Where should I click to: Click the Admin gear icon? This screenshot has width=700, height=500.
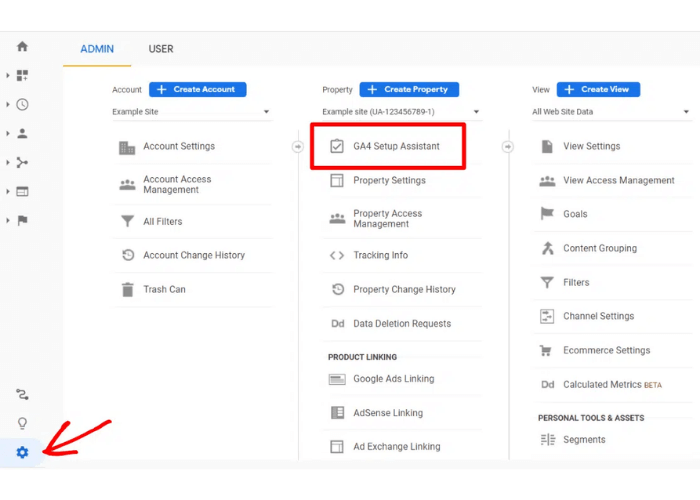tap(22, 452)
